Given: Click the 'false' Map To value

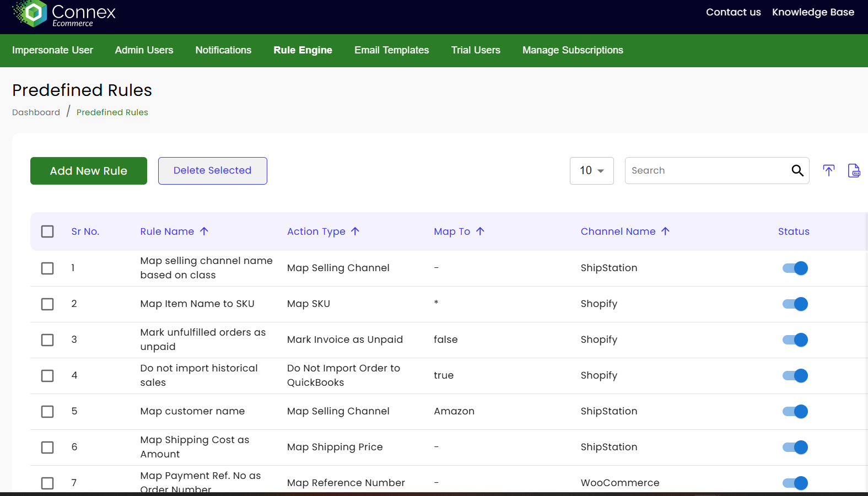Looking at the screenshot, I should 446,339.
